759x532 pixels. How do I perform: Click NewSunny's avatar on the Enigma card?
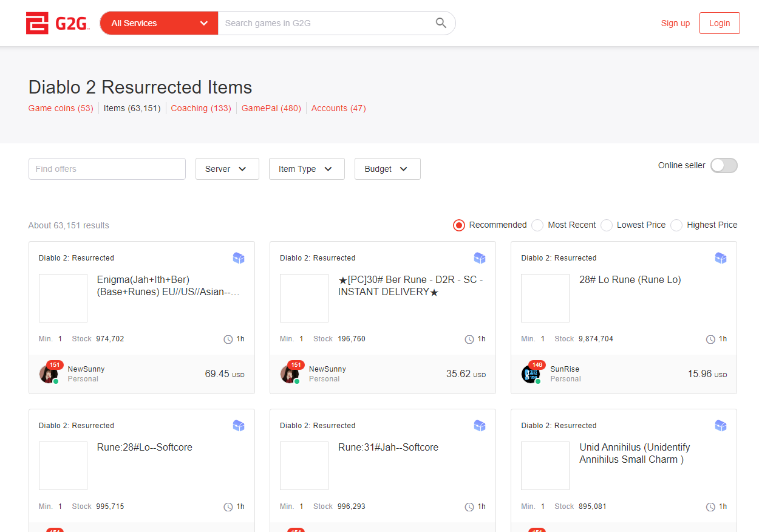(49, 373)
